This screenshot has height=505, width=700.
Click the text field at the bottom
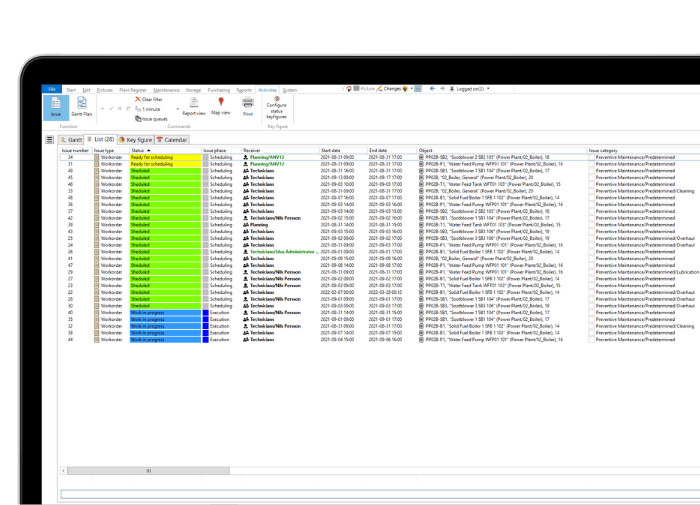click(379, 494)
